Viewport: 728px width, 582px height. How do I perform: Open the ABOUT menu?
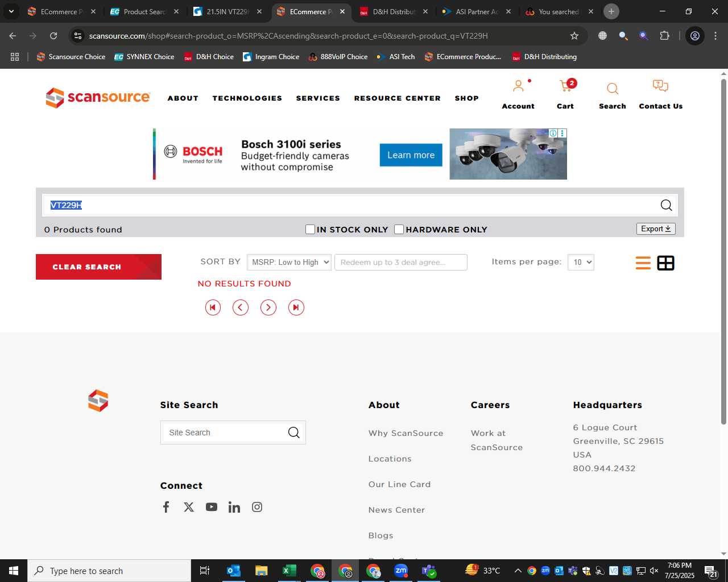pyautogui.click(x=183, y=98)
